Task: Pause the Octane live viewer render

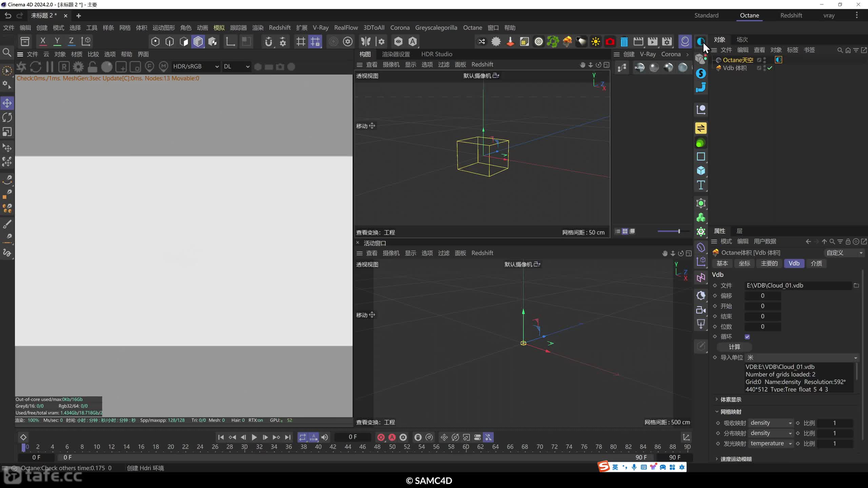Action: click(x=50, y=67)
